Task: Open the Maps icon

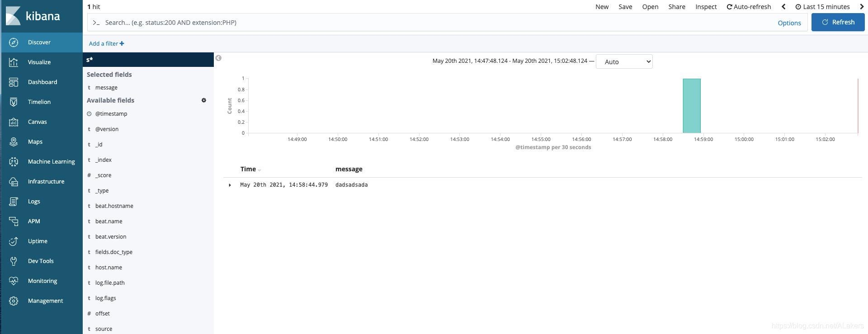Action: click(14, 142)
